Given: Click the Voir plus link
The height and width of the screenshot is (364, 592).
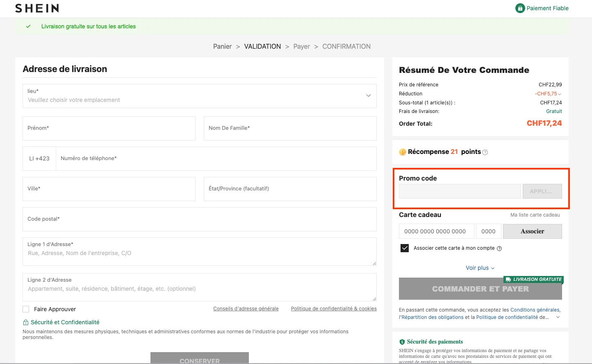Looking at the screenshot, I should point(480,268).
